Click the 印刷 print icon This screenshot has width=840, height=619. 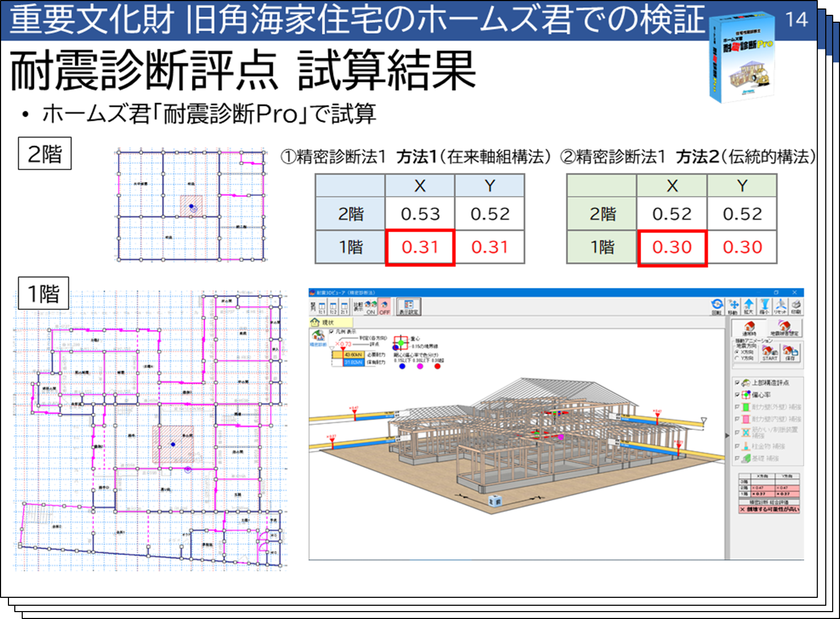click(796, 306)
